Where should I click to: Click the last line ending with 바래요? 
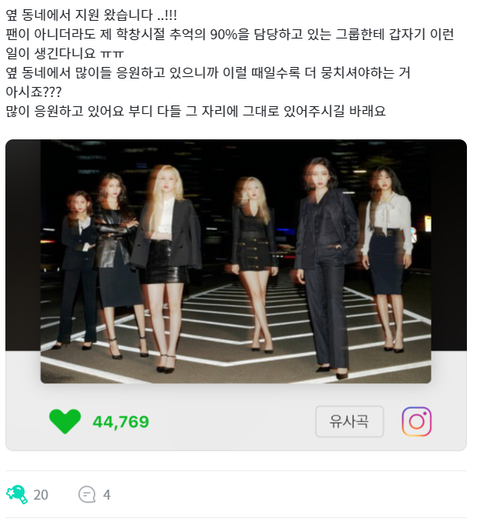pos(196,111)
